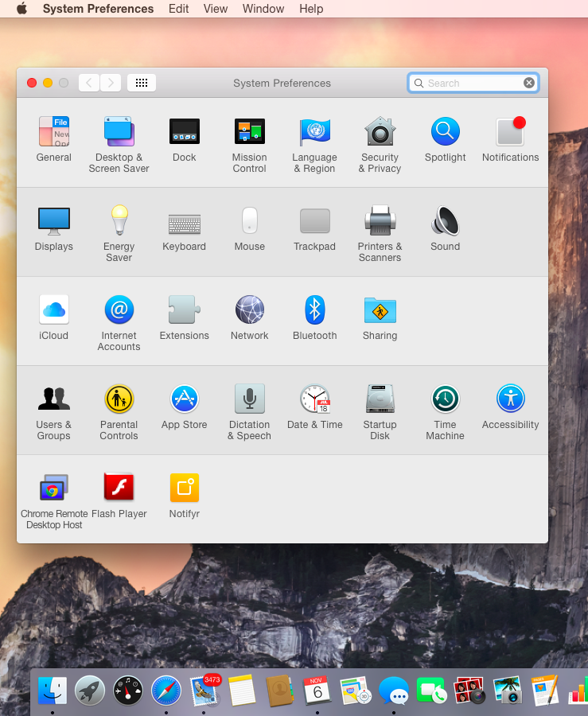The height and width of the screenshot is (716, 588).
Task: Open the Desktop & Screen Saver preferences
Action: click(x=119, y=132)
